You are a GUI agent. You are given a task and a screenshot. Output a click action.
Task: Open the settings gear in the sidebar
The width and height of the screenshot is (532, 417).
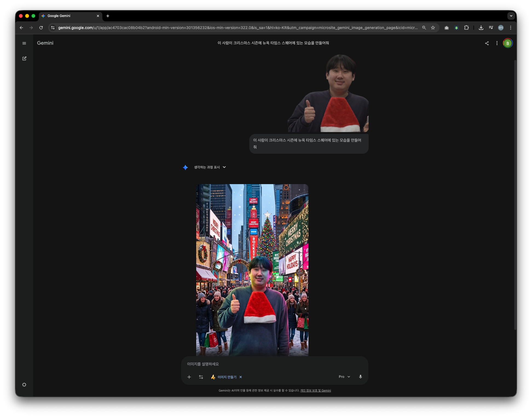pos(24,385)
